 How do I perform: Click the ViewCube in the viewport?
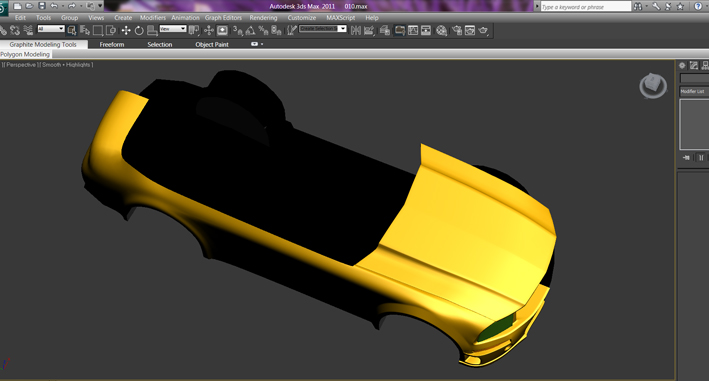tap(653, 85)
